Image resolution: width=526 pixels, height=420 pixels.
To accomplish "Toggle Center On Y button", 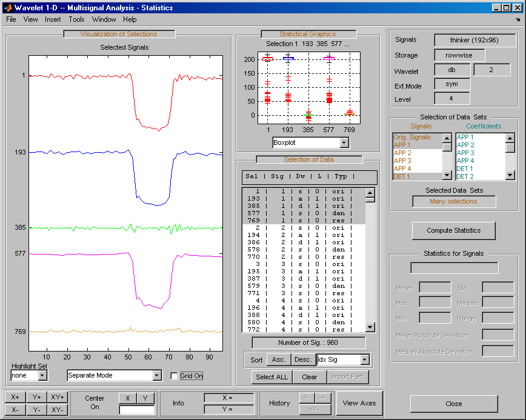I will (x=145, y=398).
